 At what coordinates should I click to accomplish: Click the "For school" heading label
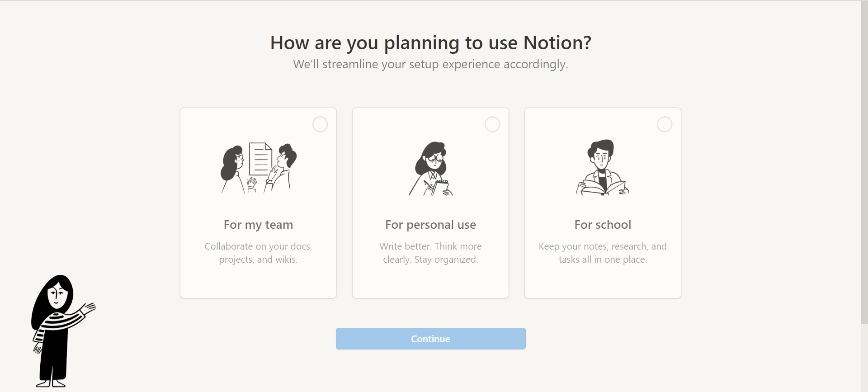603,225
